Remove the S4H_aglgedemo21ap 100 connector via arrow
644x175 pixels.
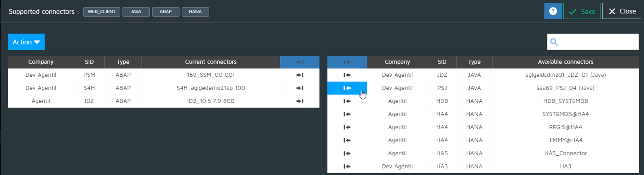point(299,88)
